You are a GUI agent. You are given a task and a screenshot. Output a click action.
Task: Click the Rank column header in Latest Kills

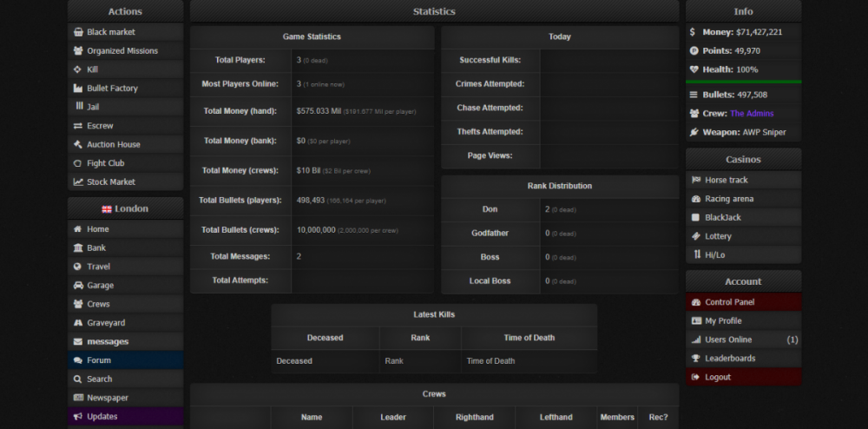(420, 338)
